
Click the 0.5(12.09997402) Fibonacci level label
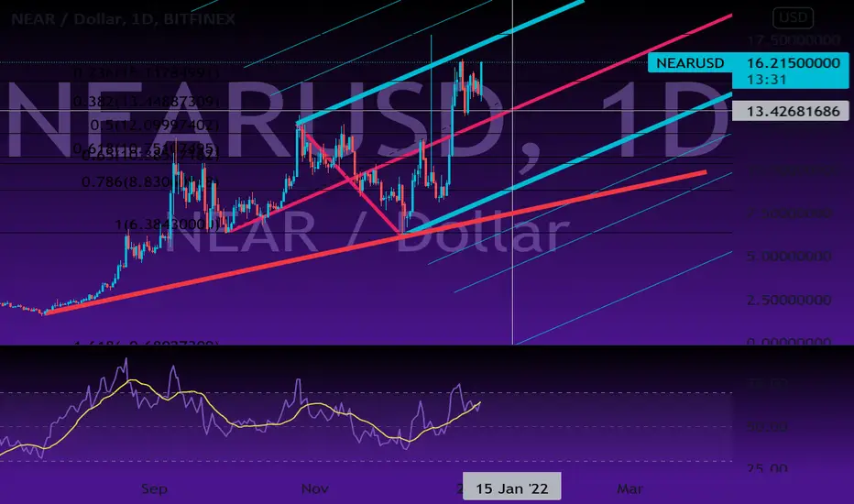[155, 126]
